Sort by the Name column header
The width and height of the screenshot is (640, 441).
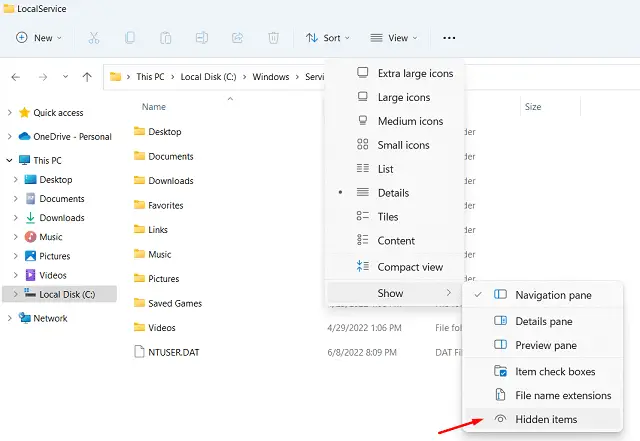[154, 107]
